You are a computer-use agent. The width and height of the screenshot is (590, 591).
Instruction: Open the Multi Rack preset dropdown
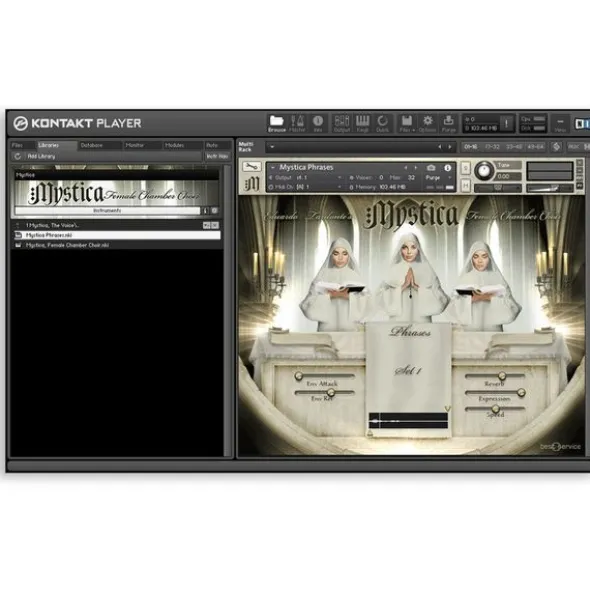[x=272, y=147]
